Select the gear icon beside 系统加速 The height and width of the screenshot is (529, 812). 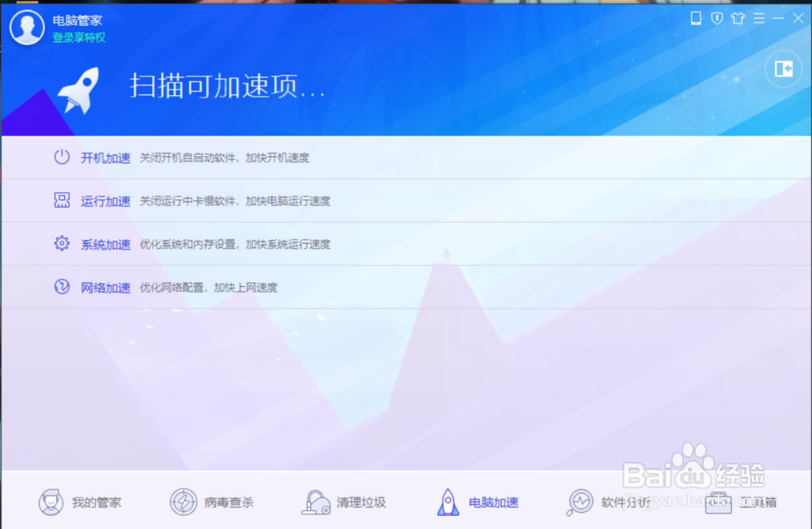61,244
